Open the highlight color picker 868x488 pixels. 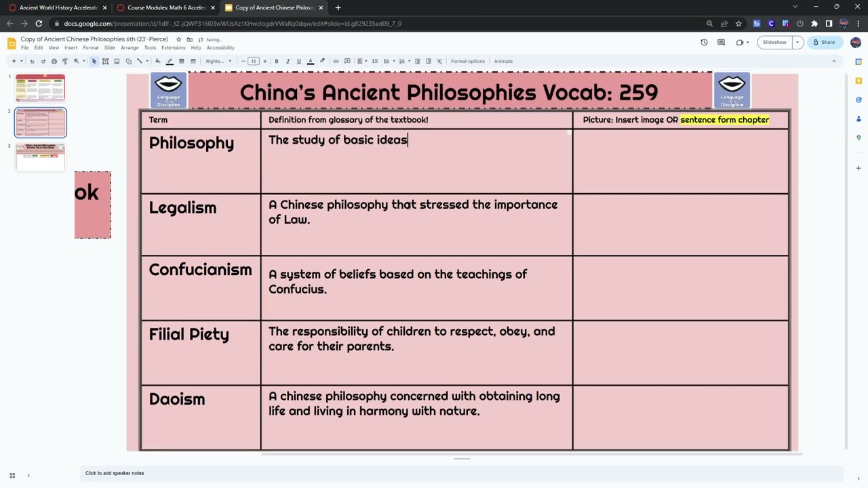(x=322, y=61)
